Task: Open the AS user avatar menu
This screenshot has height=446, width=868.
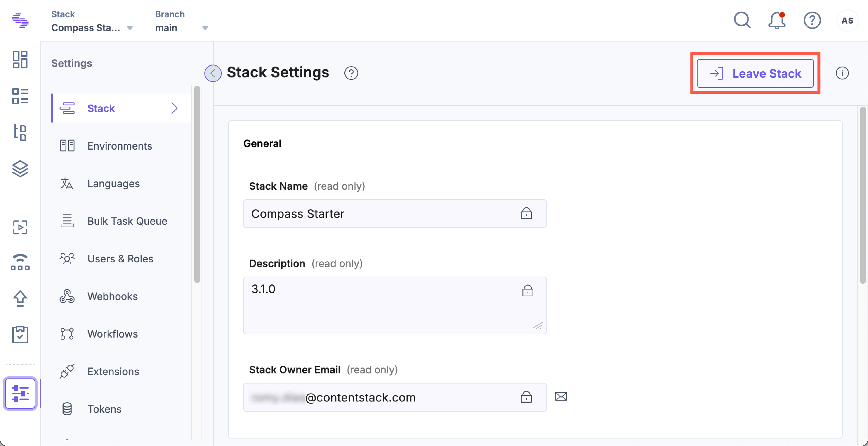Action: click(x=847, y=21)
